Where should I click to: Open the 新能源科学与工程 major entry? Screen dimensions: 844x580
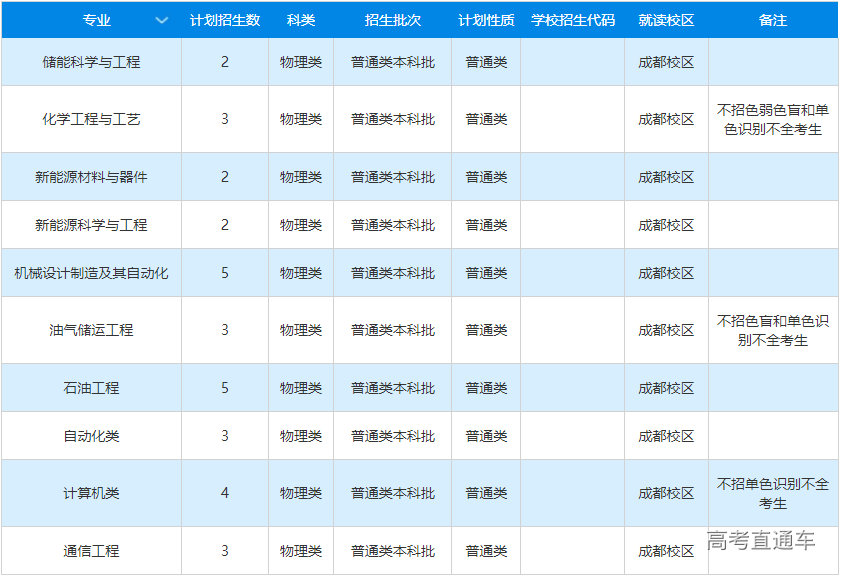(x=91, y=225)
